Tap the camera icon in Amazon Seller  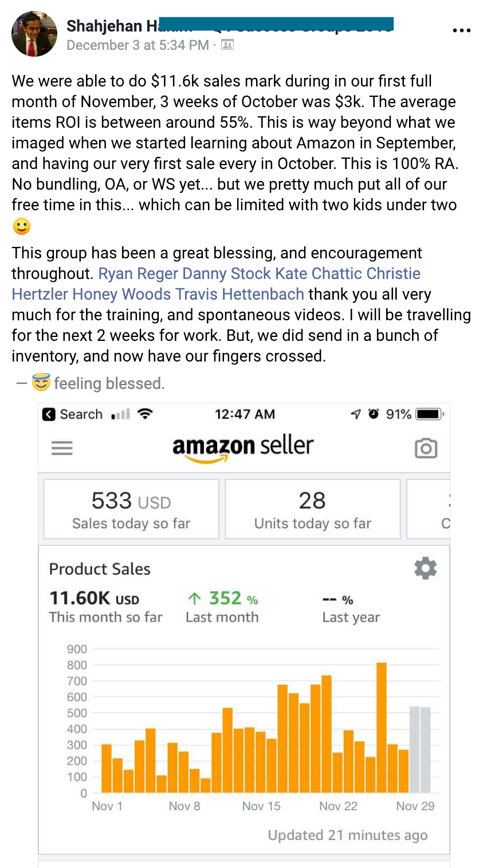coord(426,448)
